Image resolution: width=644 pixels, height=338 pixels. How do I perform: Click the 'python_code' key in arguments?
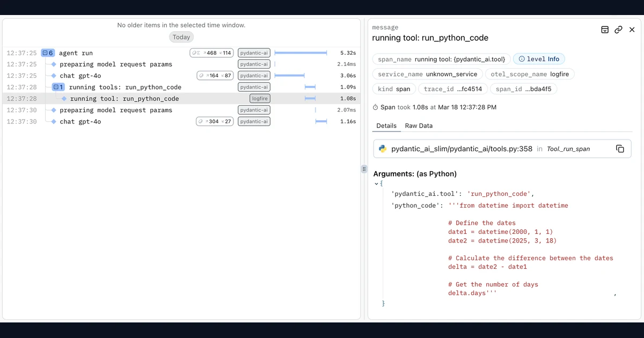[x=416, y=205]
